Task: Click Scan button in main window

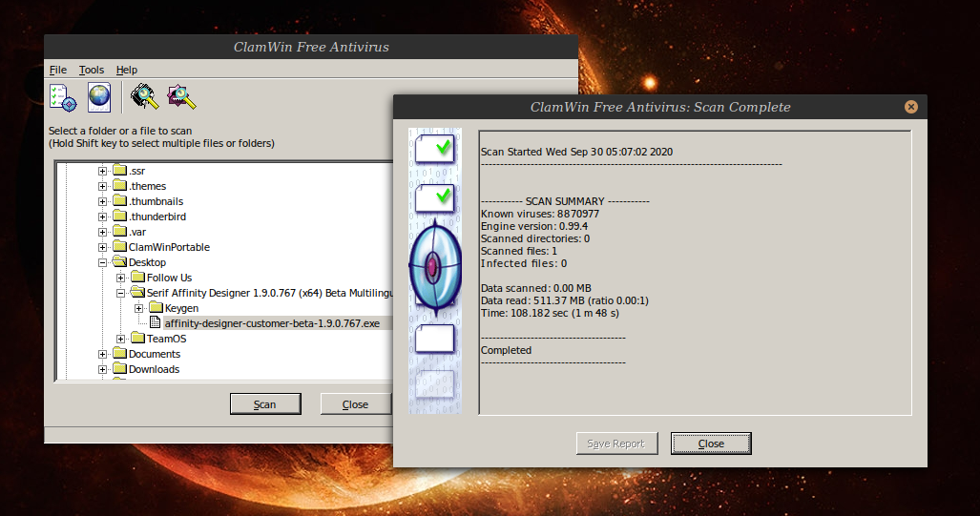Action: (x=265, y=404)
